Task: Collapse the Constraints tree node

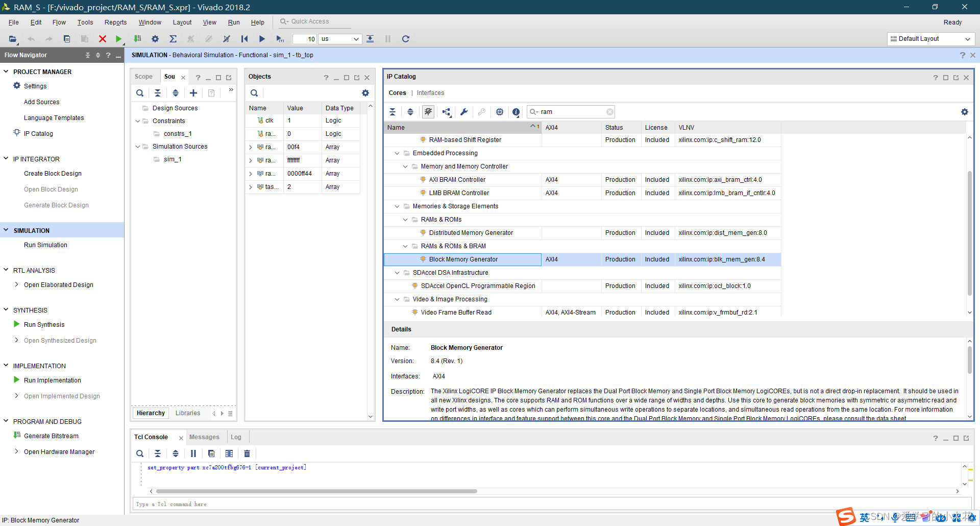Action: point(138,121)
